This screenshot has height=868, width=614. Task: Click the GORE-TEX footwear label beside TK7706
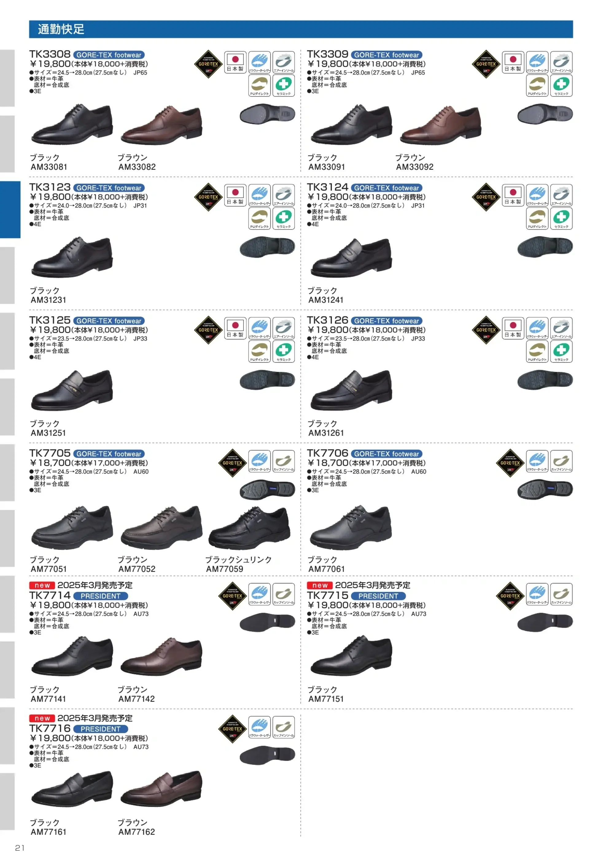pos(387,454)
